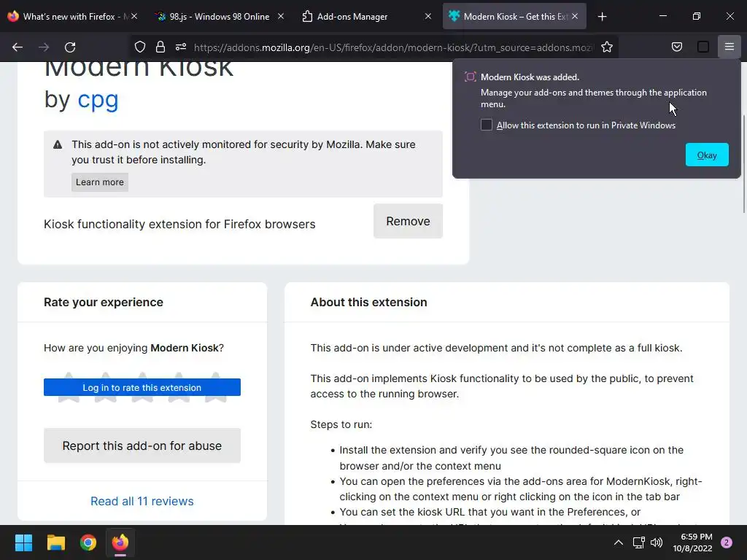The width and height of the screenshot is (747, 560).
Task: Click 'Kiosk functionality extension for Firefox browsers' text
Action: [179, 224]
